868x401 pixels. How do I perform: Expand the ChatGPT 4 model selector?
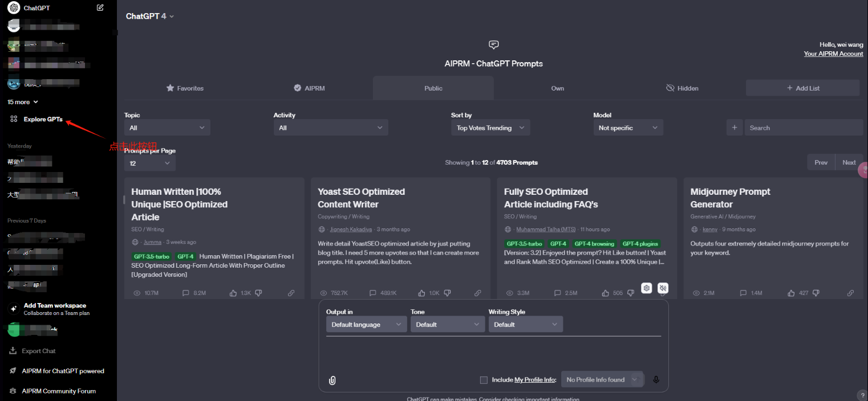click(x=150, y=16)
